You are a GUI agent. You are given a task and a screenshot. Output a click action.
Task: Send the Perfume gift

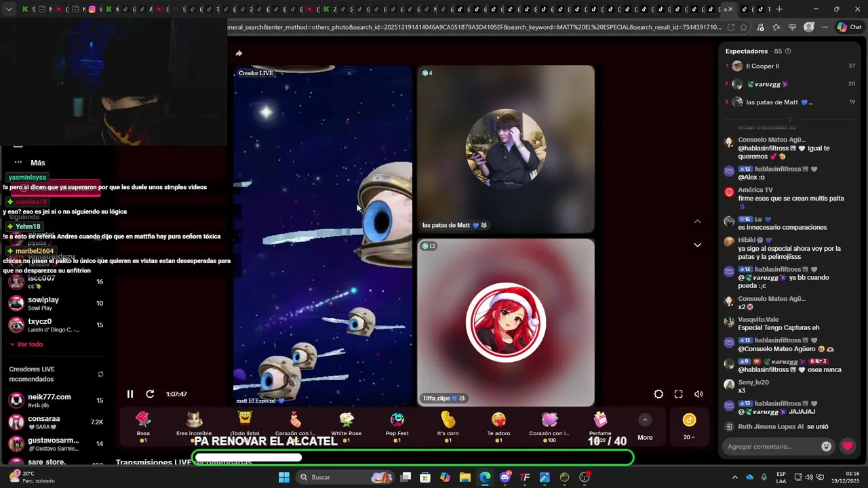click(x=600, y=426)
